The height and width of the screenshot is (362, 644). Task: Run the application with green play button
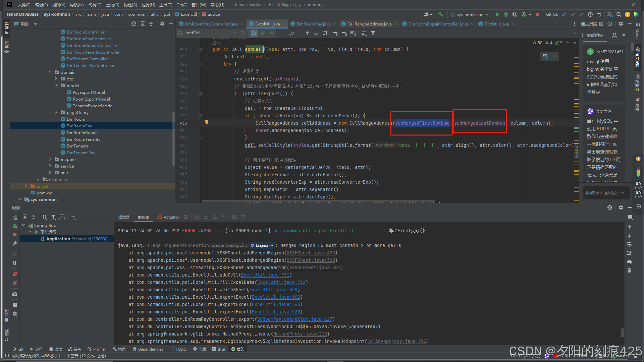tap(497, 14)
